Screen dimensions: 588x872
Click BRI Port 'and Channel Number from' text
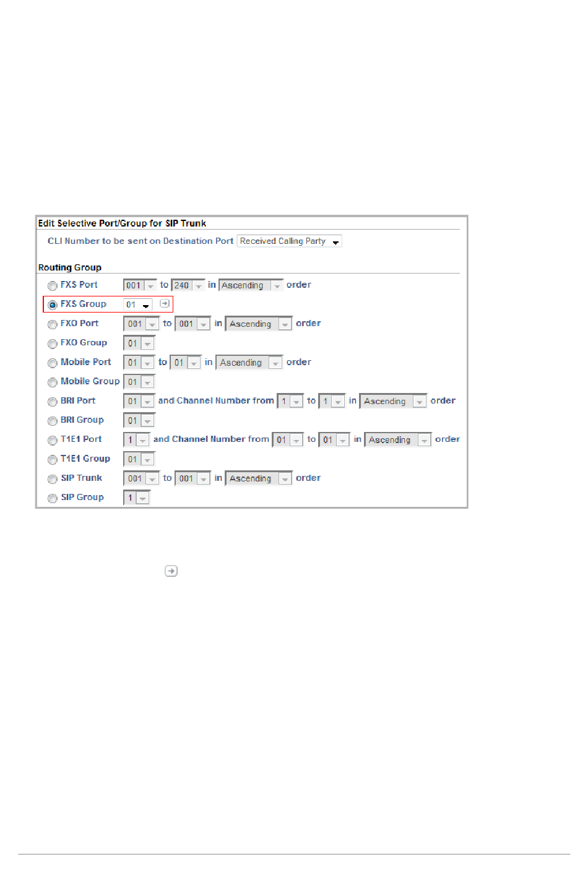(216, 400)
